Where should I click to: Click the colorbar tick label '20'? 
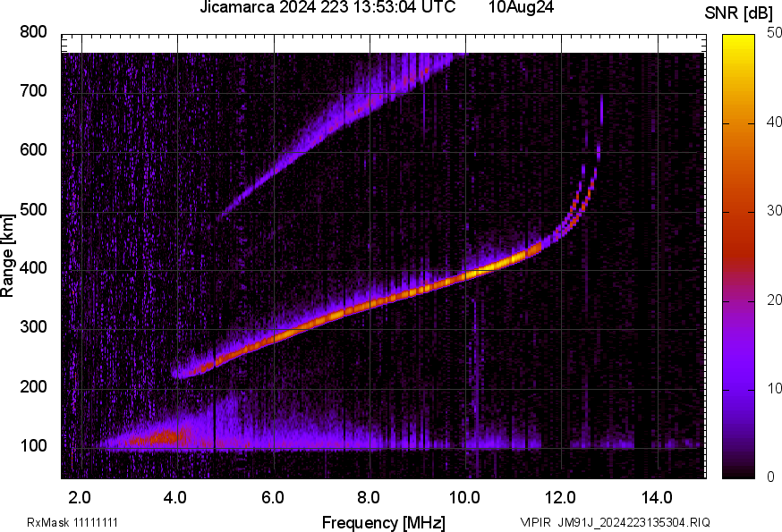tap(774, 300)
